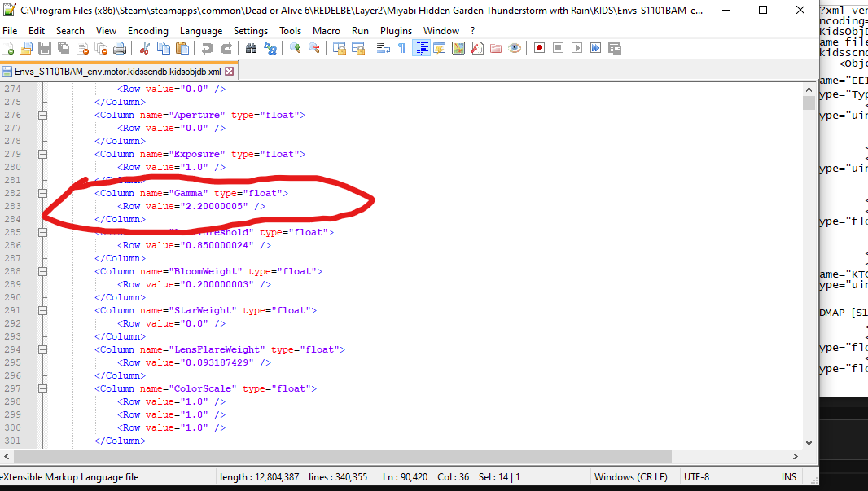
Task: Collapse the LensFlareWeight column at line 294
Action: point(42,350)
